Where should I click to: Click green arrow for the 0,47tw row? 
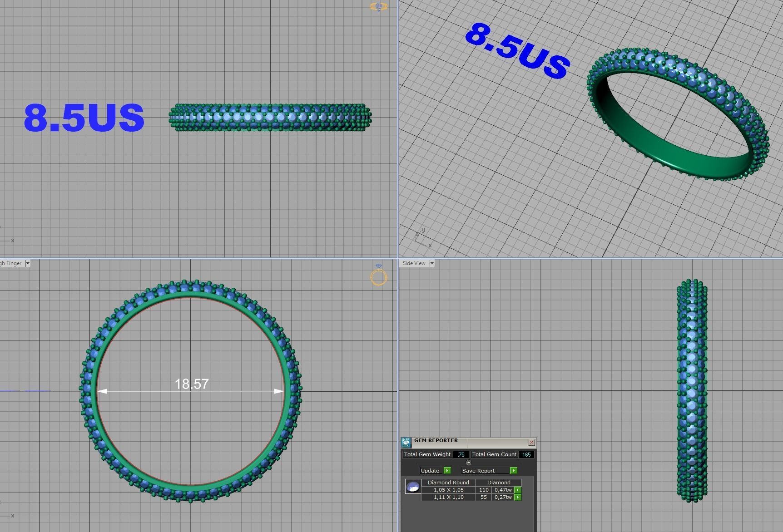[x=518, y=490]
